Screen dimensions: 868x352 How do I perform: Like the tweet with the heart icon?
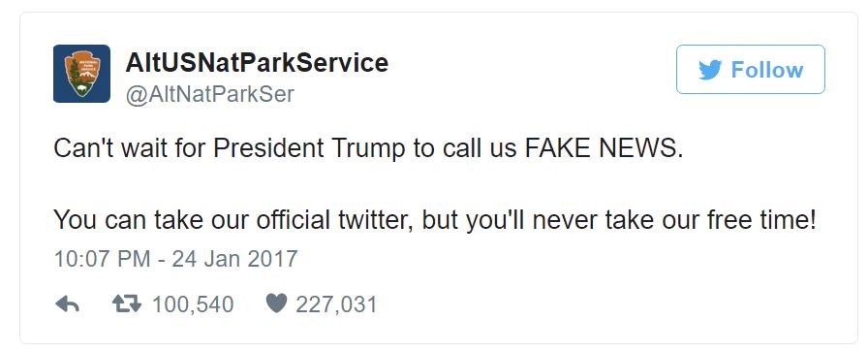point(277,304)
